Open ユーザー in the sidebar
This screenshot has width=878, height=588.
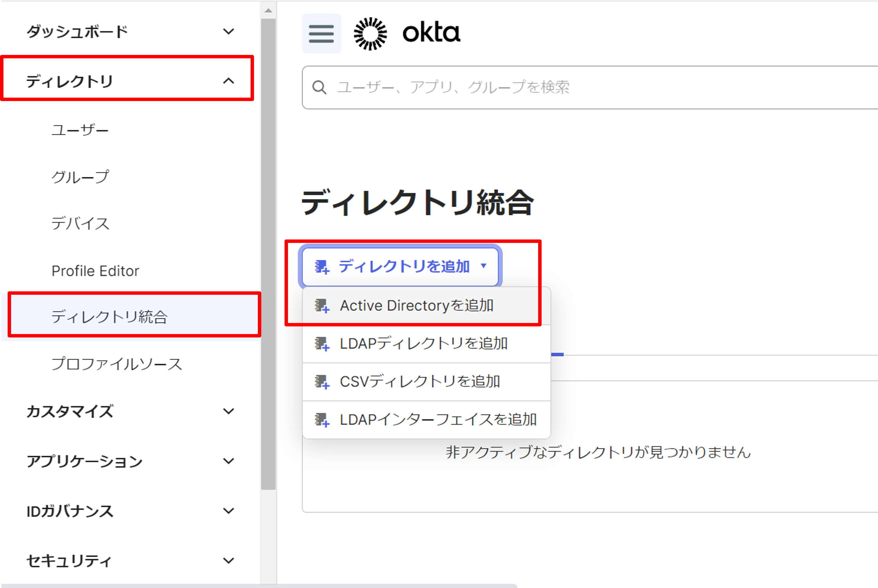tap(80, 130)
